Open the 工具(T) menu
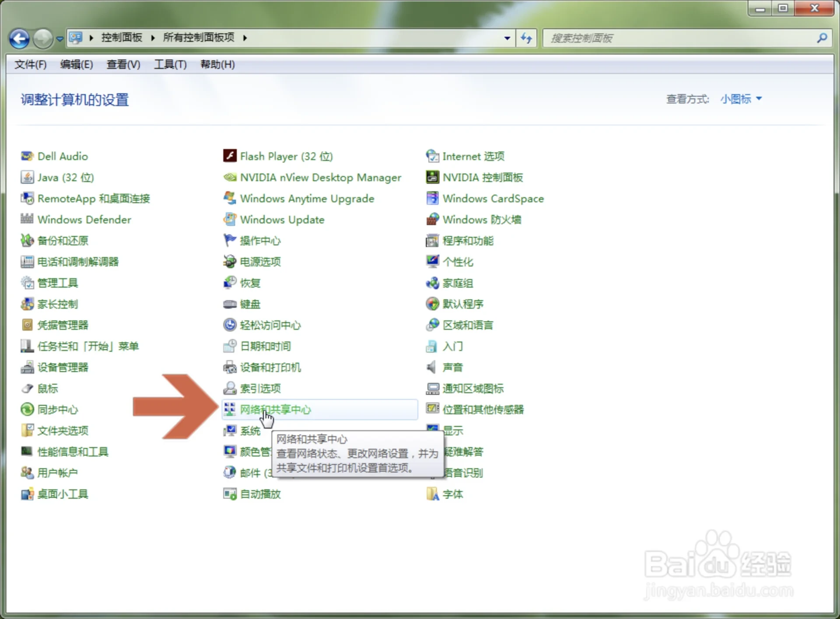 point(170,64)
